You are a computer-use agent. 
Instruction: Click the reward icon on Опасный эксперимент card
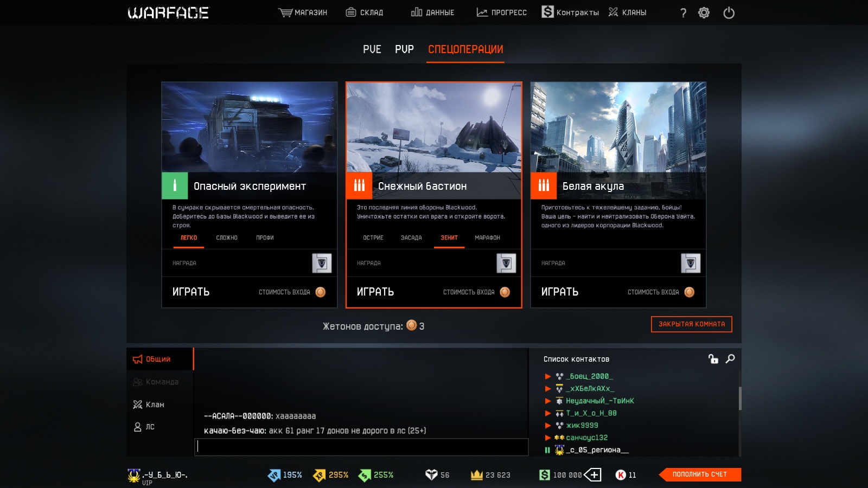pos(322,263)
